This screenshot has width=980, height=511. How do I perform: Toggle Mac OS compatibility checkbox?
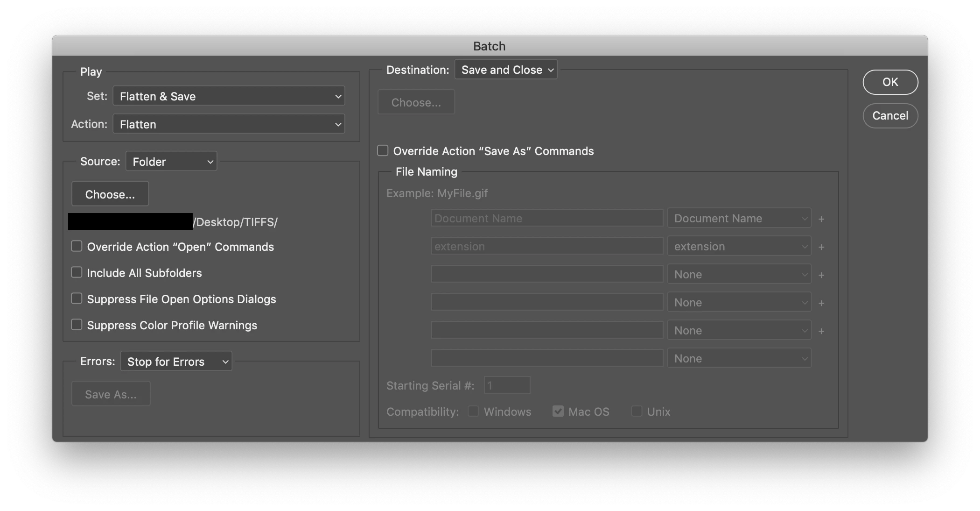(x=558, y=411)
